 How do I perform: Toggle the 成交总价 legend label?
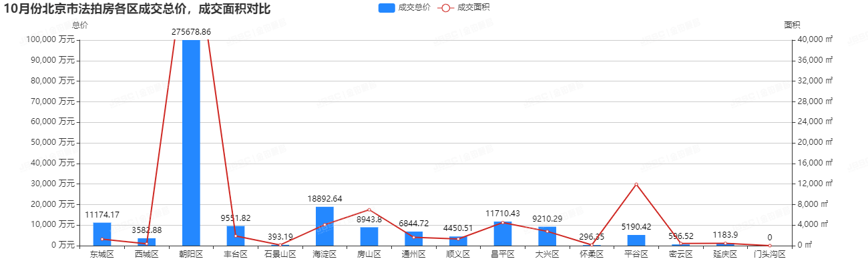414,8
